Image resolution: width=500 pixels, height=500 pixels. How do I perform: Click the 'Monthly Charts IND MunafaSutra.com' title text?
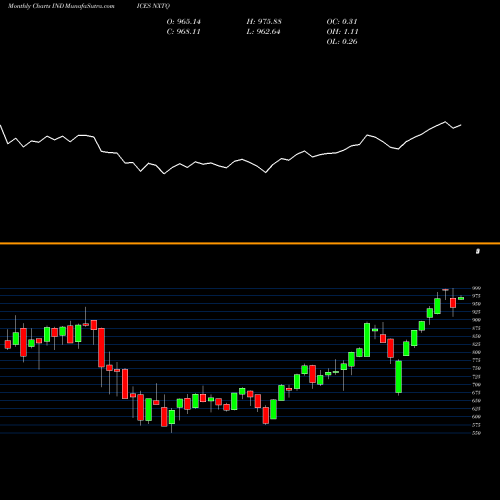tap(61, 6)
